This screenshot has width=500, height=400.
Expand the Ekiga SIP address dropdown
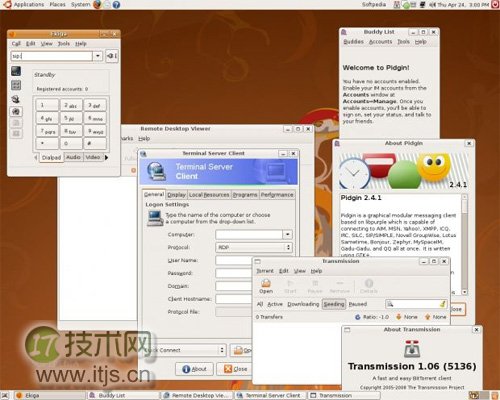coord(98,56)
